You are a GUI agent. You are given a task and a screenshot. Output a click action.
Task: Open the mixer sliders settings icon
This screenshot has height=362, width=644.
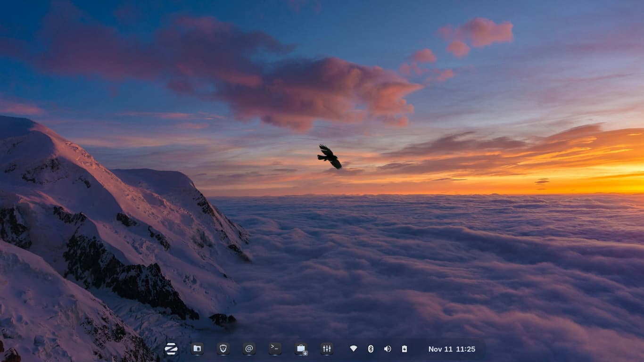click(327, 349)
